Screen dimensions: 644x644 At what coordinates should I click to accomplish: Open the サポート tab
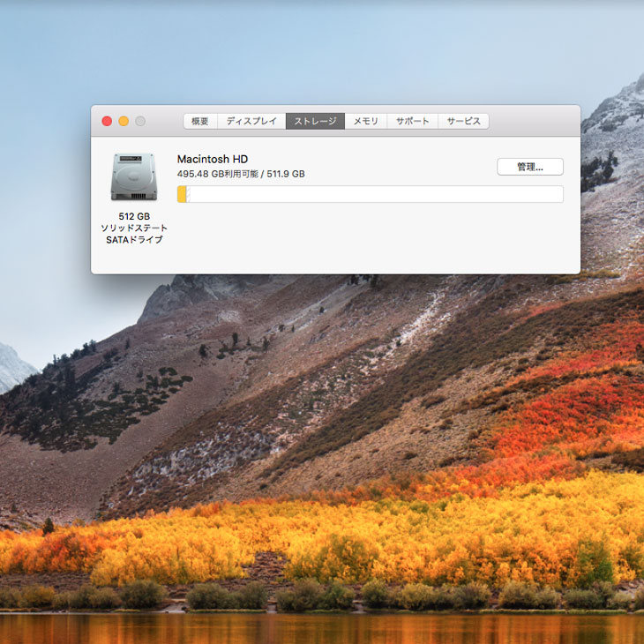[x=412, y=121]
